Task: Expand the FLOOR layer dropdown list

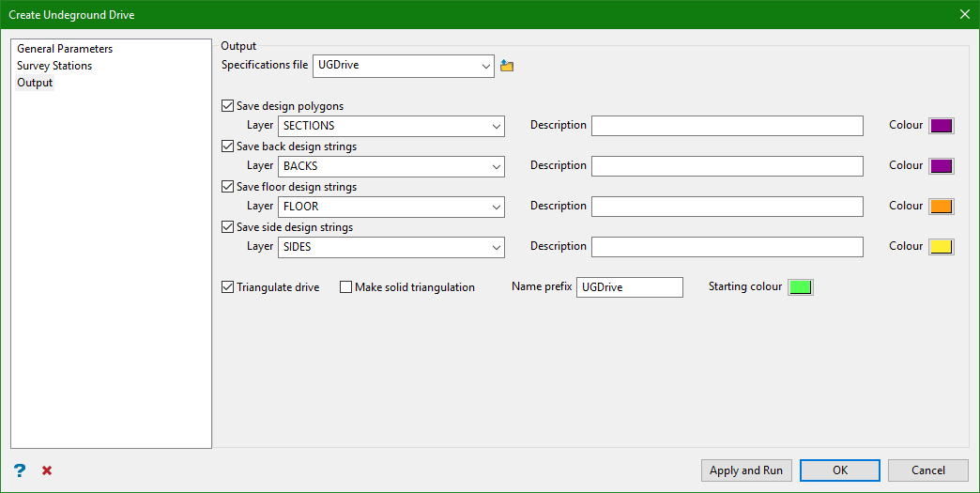Action: [x=495, y=207]
